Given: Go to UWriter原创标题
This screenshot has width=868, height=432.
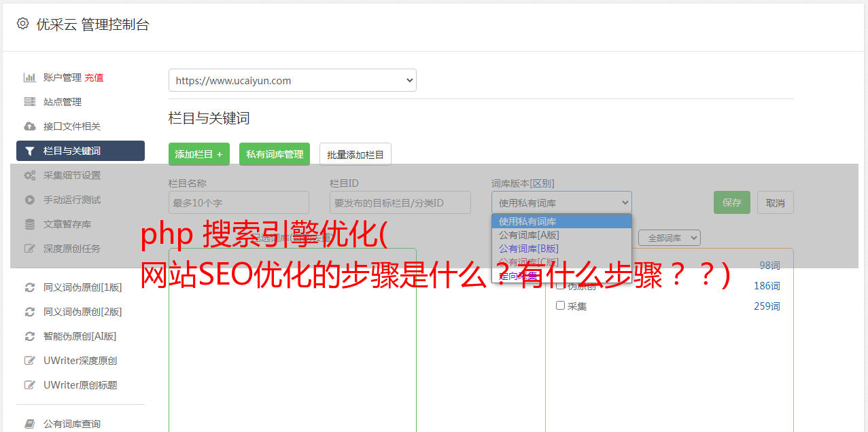Looking at the screenshot, I should pyautogui.click(x=80, y=385).
